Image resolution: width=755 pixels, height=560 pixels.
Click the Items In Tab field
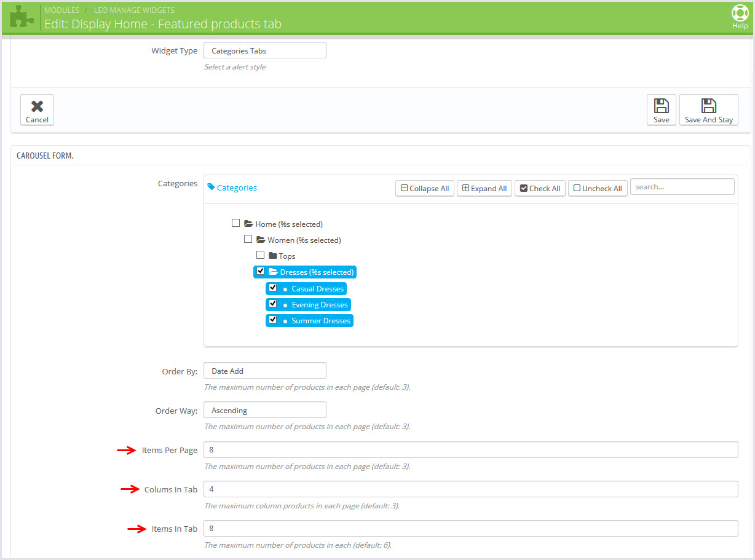pyautogui.click(x=470, y=529)
